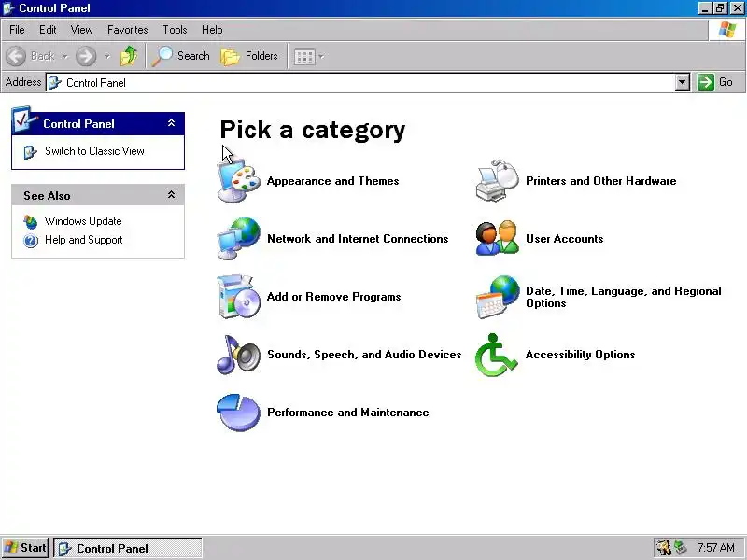Open the Add or Remove Programs CD icon

point(239,296)
